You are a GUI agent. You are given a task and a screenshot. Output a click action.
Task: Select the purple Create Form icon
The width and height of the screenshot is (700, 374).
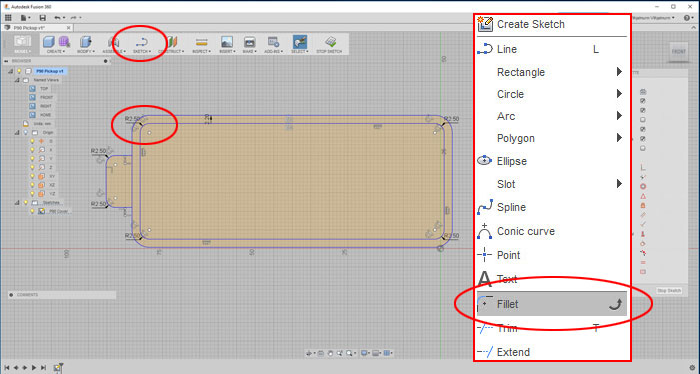(x=64, y=42)
